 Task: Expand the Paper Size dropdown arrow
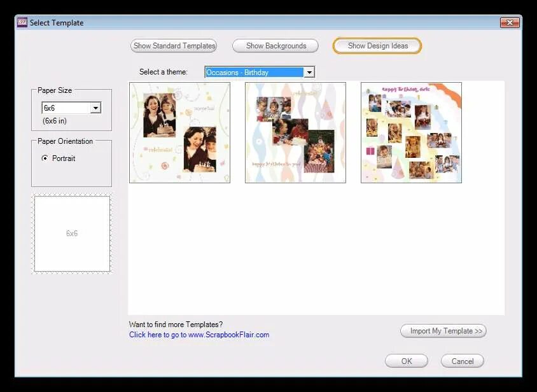coord(95,108)
